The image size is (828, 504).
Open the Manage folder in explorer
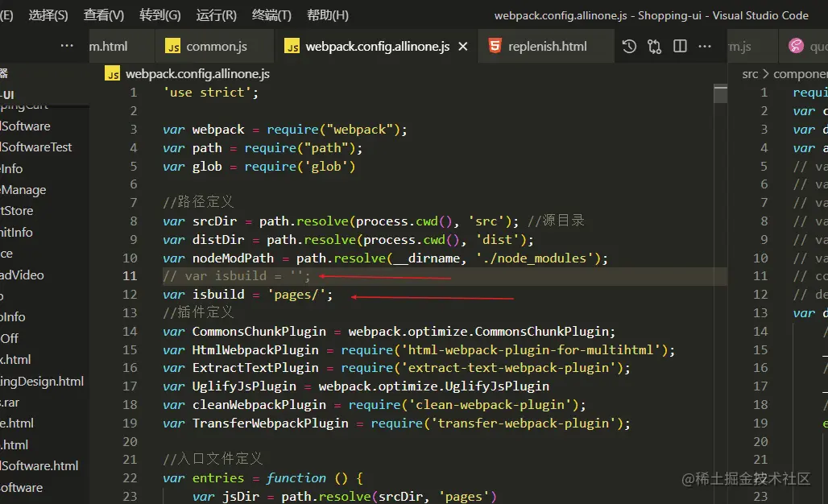23,190
